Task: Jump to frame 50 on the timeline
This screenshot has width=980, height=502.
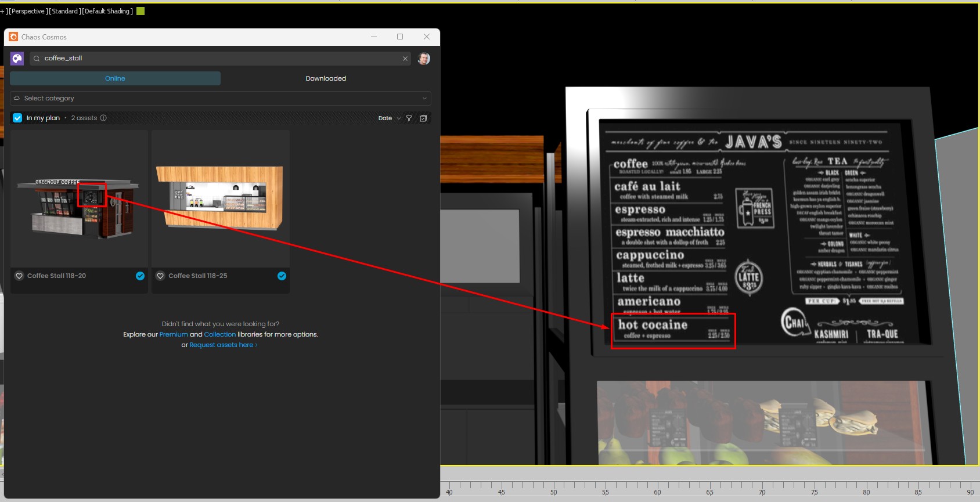Action: 553,492
